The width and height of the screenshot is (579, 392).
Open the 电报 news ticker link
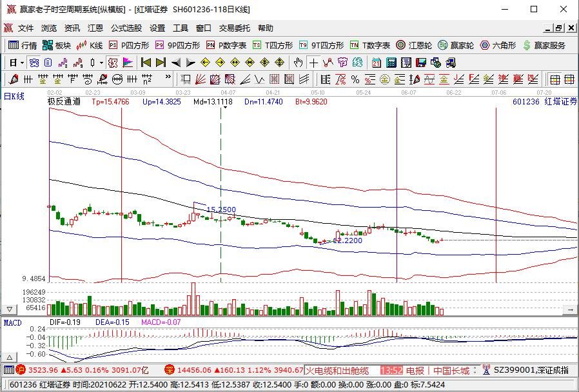click(x=415, y=370)
